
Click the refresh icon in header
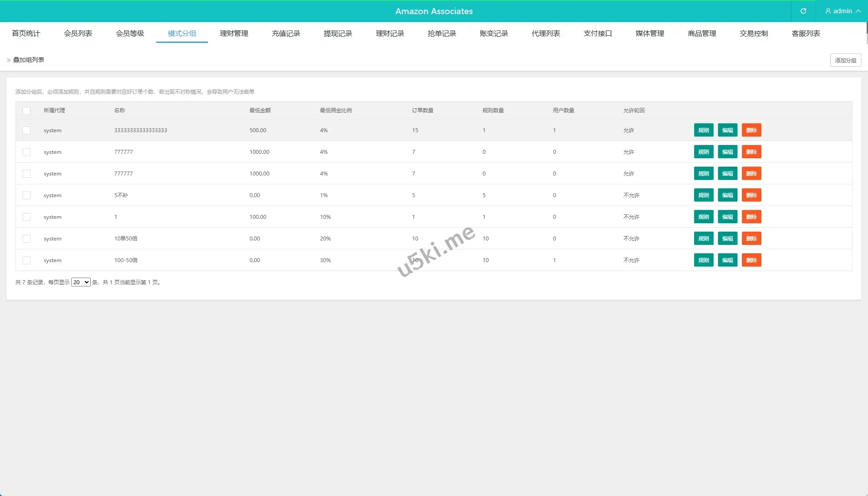click(x=803, y=11)
